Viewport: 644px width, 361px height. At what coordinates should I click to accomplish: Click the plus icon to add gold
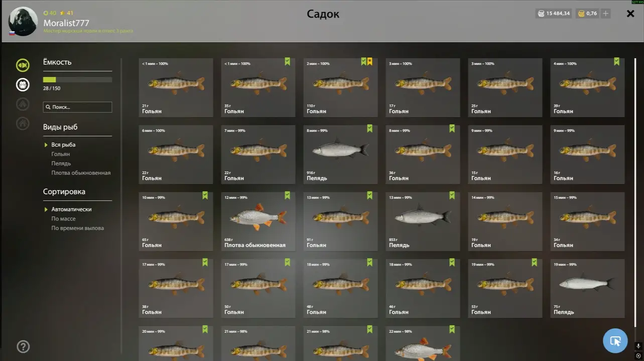[606, 14]
